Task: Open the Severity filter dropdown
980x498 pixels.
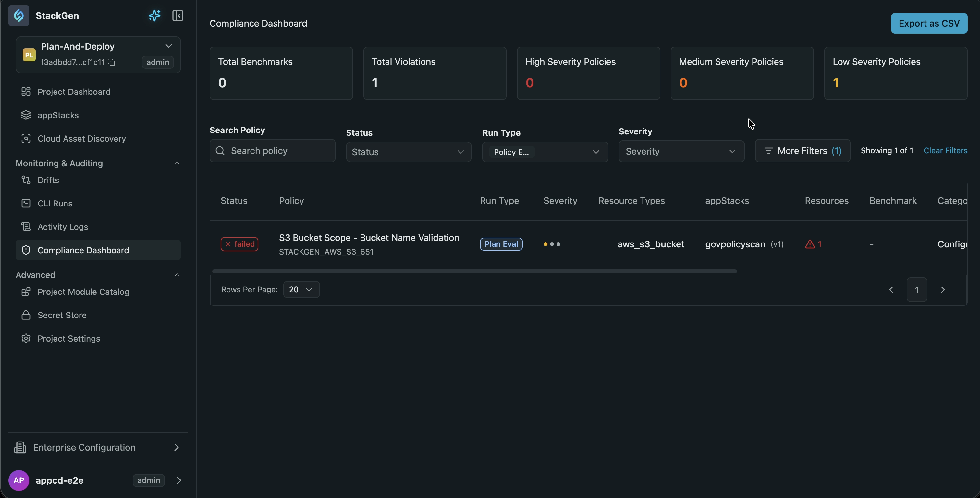Action: point(681,151)
